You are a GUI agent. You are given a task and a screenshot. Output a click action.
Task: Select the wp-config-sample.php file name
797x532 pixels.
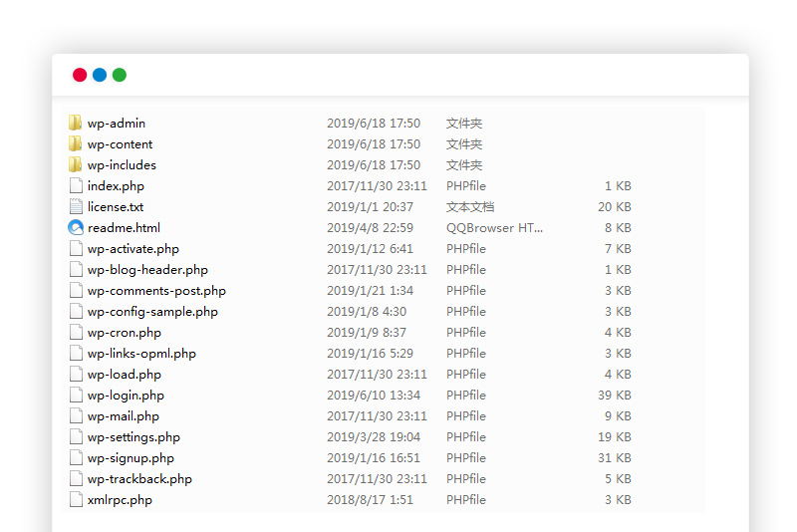coord(152,312)
